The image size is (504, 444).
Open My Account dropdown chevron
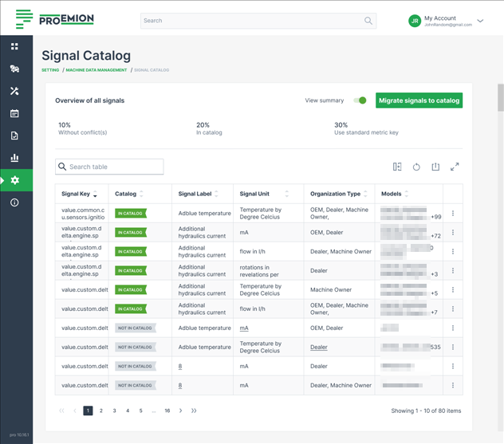(x=480, y=21)
